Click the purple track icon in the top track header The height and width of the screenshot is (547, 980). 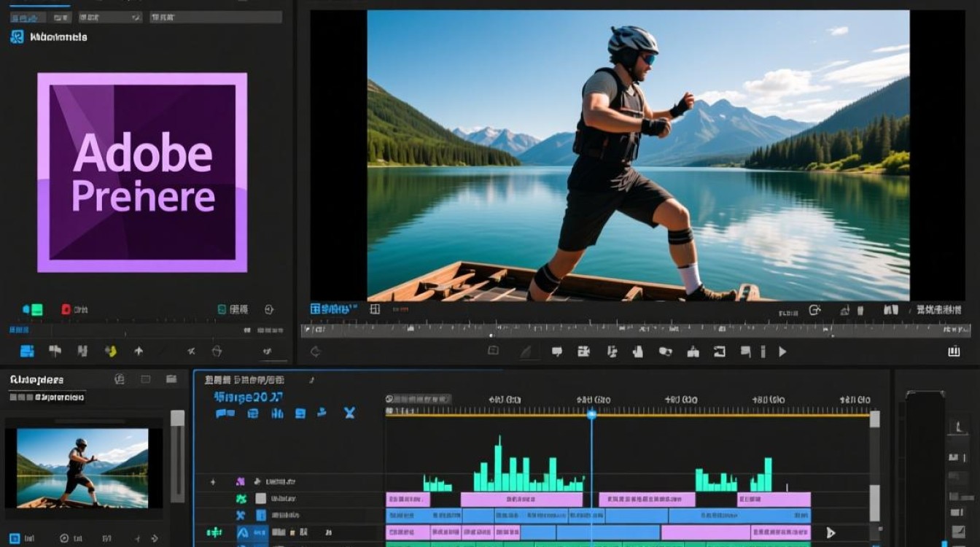click(x=240, y=481)
